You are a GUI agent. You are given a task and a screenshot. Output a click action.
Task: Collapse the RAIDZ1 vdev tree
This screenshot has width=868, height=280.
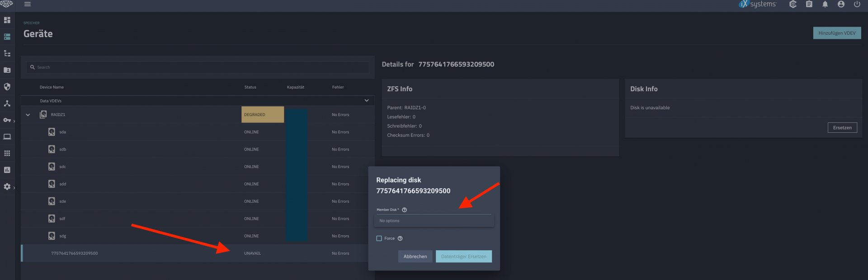click(28, 115)
